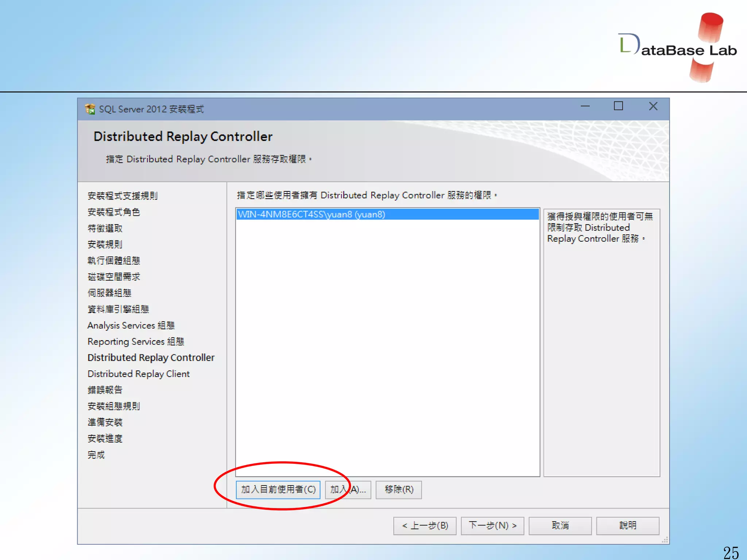Screen dimensions: 747x560
Task: Select Analysis Services 組態 step
Action: [131, 325]
